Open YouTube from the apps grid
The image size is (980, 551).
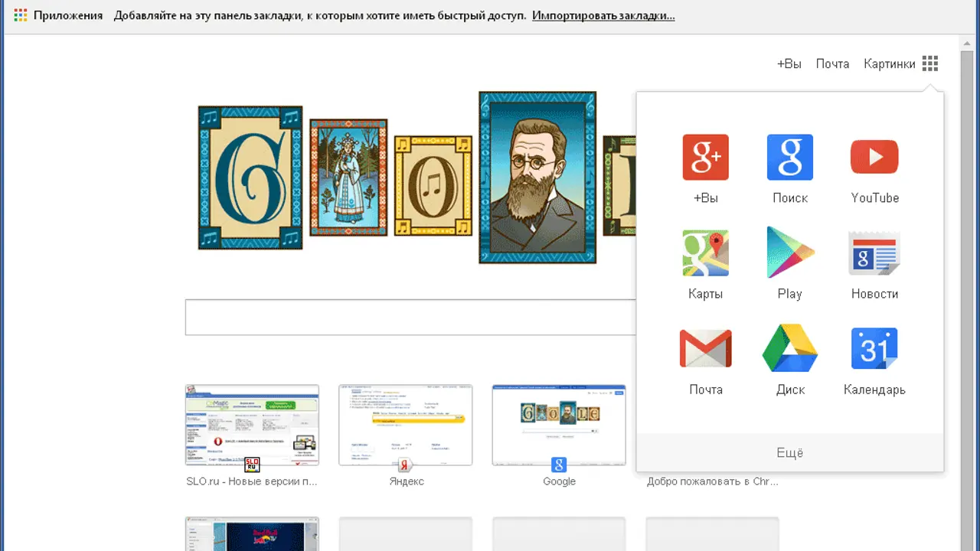[874, 158]
